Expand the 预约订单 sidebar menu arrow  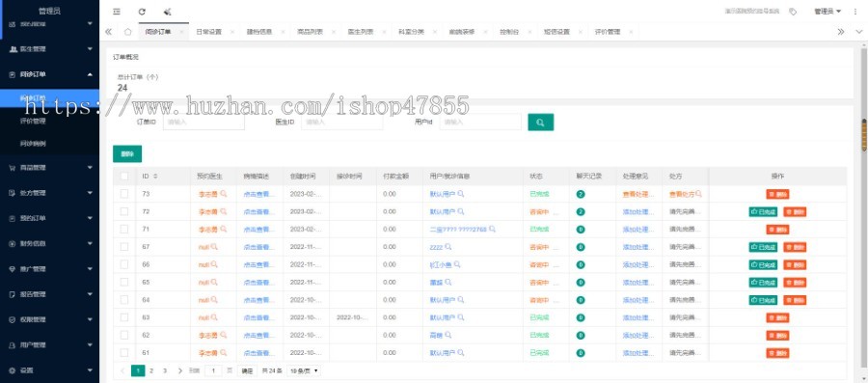point(90,218)
